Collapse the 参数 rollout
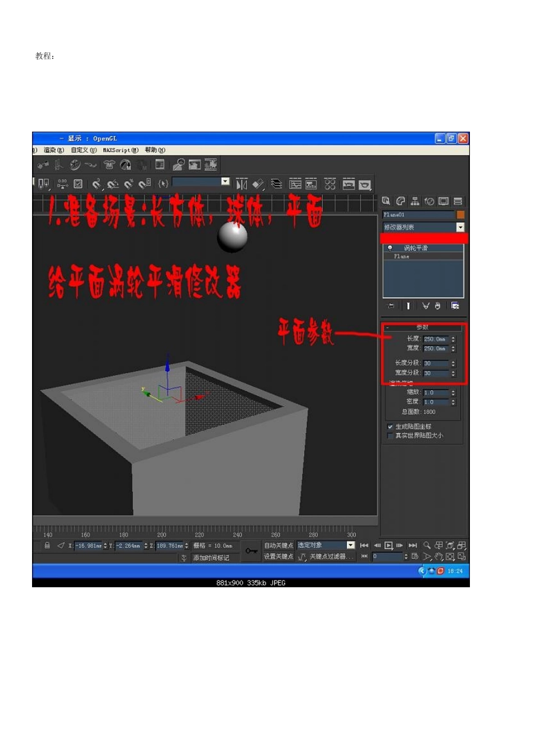Screen dimensions: 534x756 423,327
